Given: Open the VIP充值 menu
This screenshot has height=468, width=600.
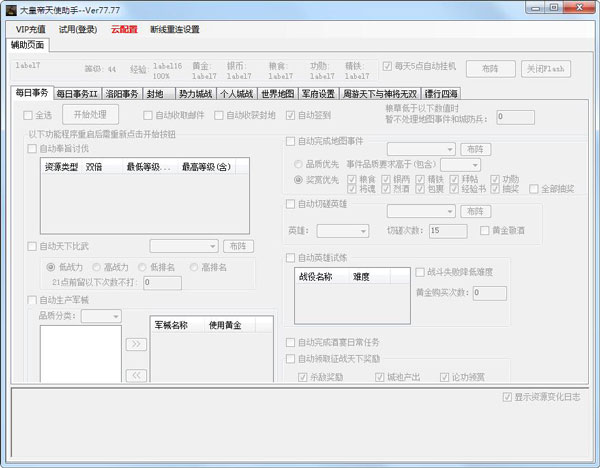Looking at the screenshot, I should [x=30, y=29].
